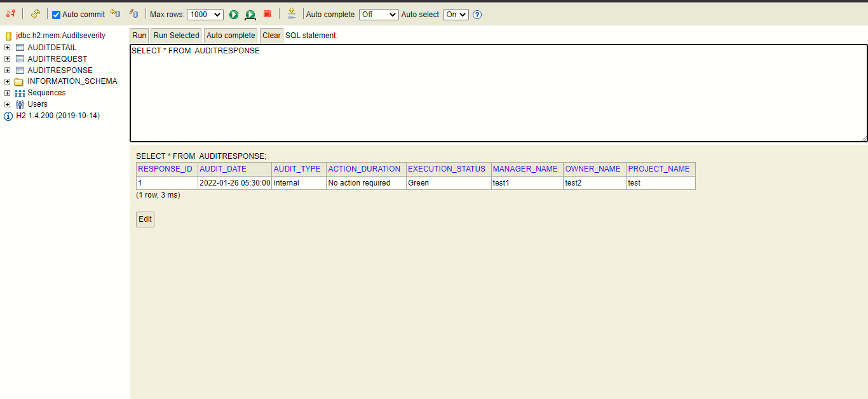This screenshot has width=868, height=399.
Task: Click the Run Selected button
Action: [x=176, y=36]
